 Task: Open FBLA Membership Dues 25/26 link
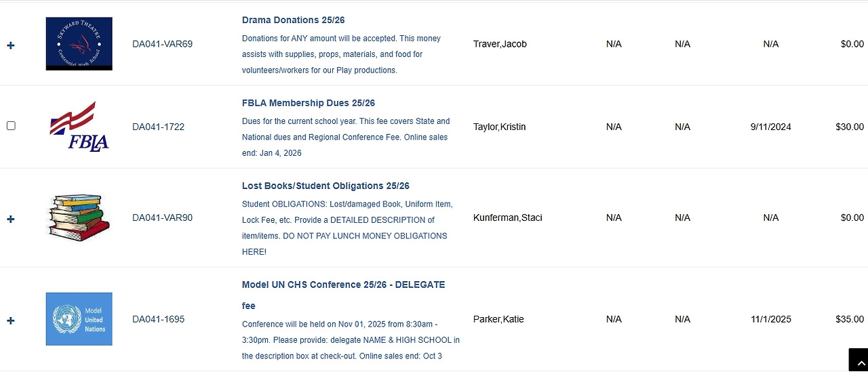pos(309,103)
